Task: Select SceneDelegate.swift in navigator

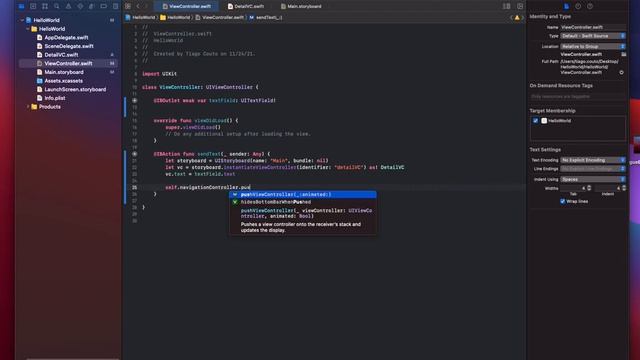Action: pyautogui.click(x=69, y=46)
